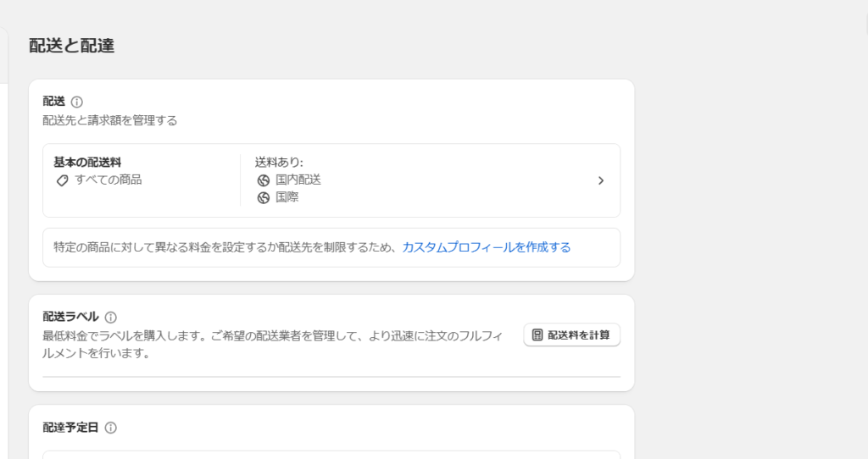
Task: Click the 配送と配達 page heading
Action: coord(72,46)
